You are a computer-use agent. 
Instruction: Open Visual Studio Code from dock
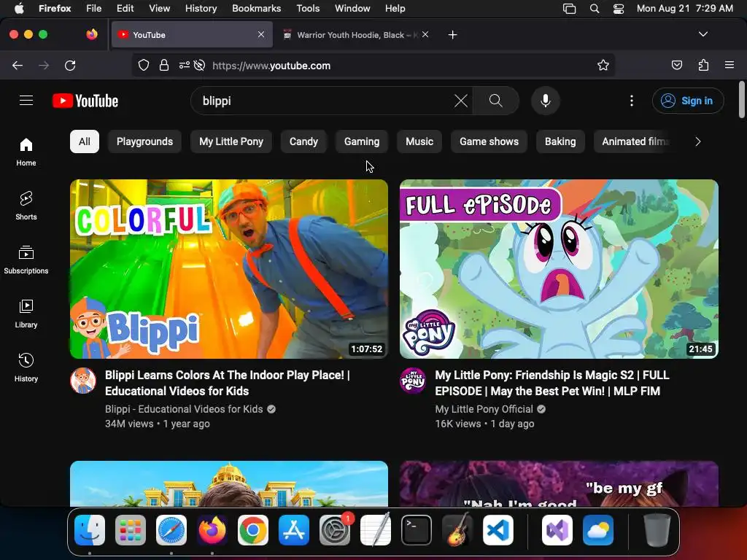click(x=498, y=529)
